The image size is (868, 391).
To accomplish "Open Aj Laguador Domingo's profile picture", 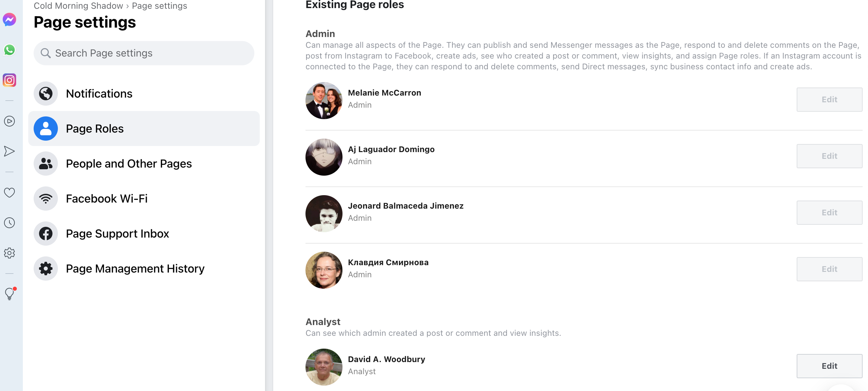I will [x=324, y=157].
